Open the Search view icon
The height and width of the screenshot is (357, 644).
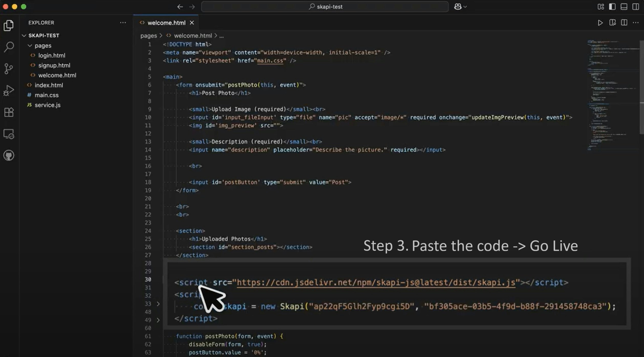coord(9,47)
